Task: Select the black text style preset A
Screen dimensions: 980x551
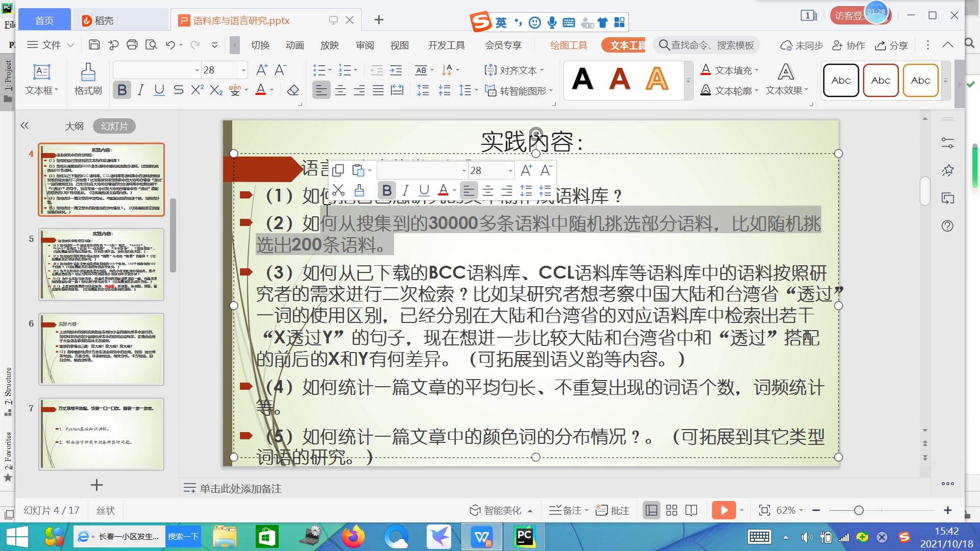Action: (583, 79)
